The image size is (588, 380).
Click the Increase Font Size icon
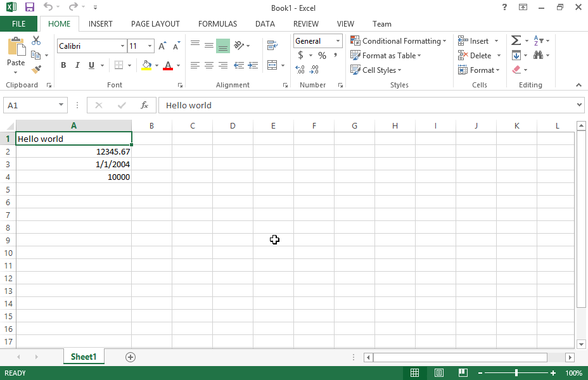tap(162, 46)
